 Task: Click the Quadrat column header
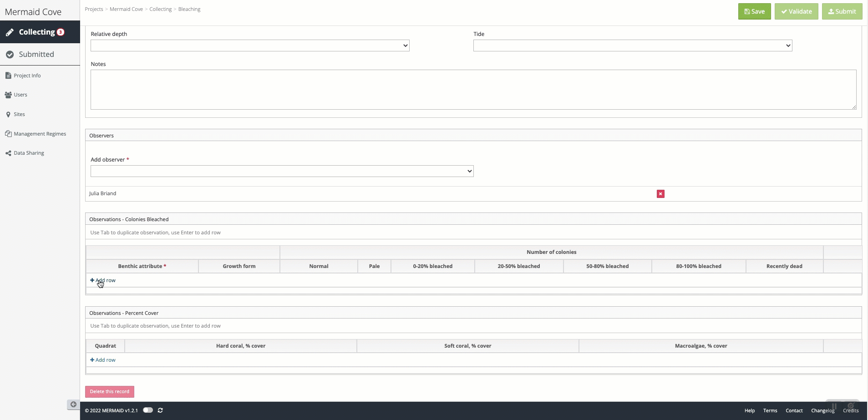click(x=105, y=346)
